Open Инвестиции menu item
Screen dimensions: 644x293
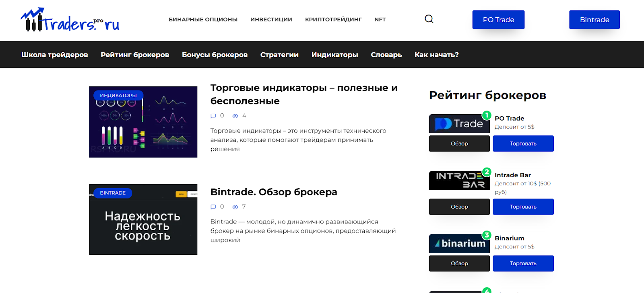click(x=271, y=19)
